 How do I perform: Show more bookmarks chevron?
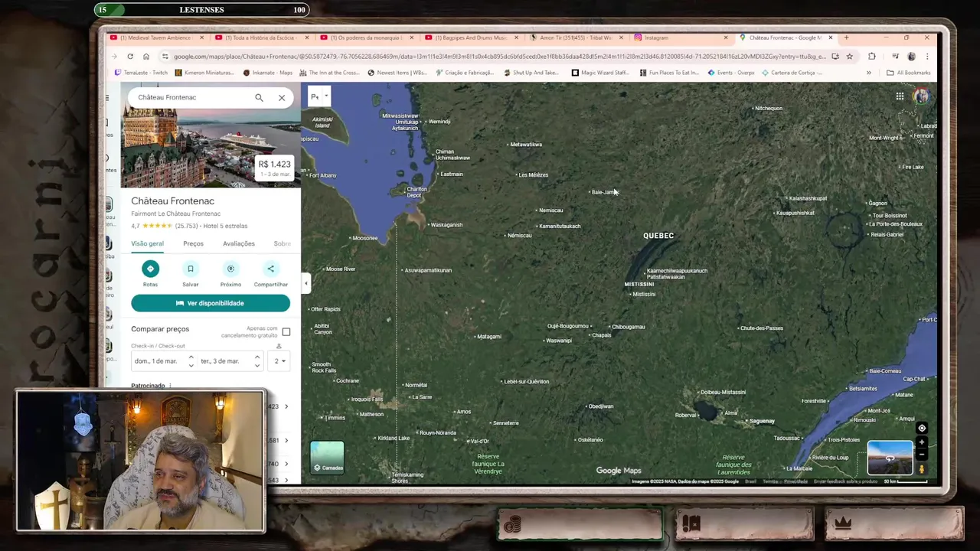[868, 73]
